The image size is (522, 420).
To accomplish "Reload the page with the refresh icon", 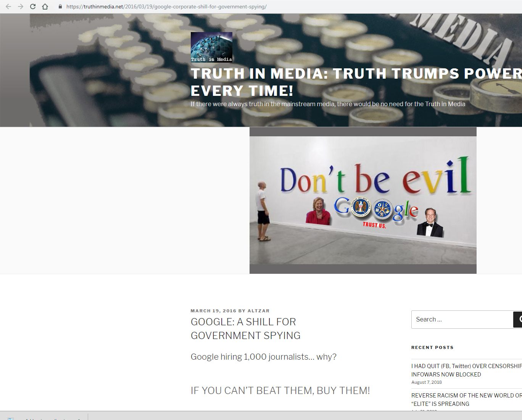I will (x=33, y=6).
